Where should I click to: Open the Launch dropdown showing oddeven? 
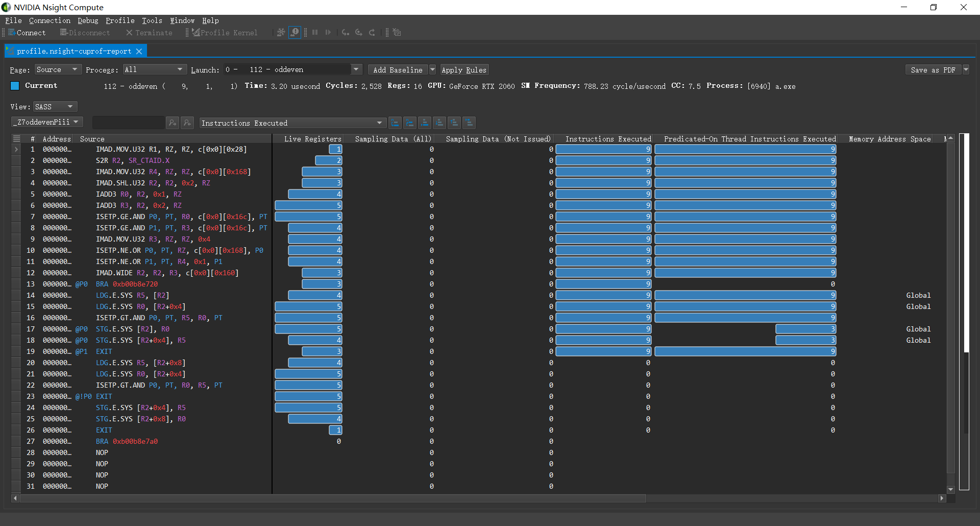coord(292,69)
